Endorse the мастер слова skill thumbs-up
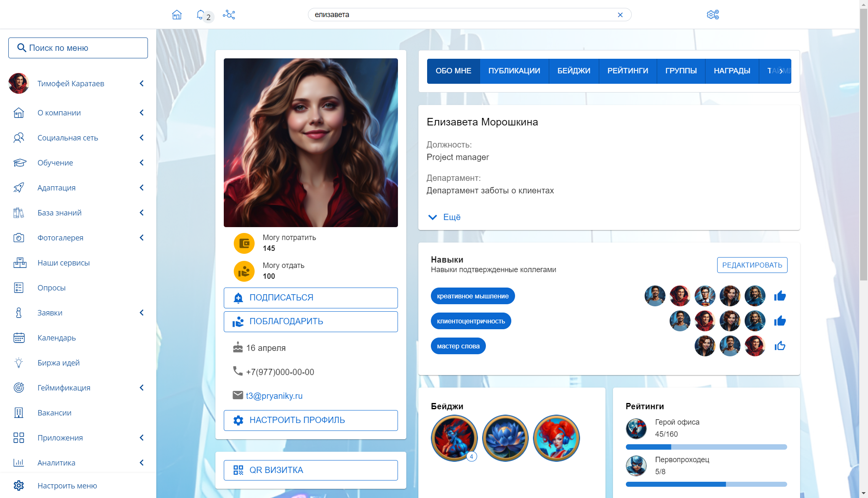 coord(780,346)
